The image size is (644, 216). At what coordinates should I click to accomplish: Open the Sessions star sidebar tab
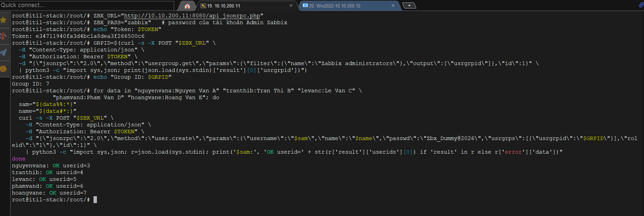(x=4, y=20)
